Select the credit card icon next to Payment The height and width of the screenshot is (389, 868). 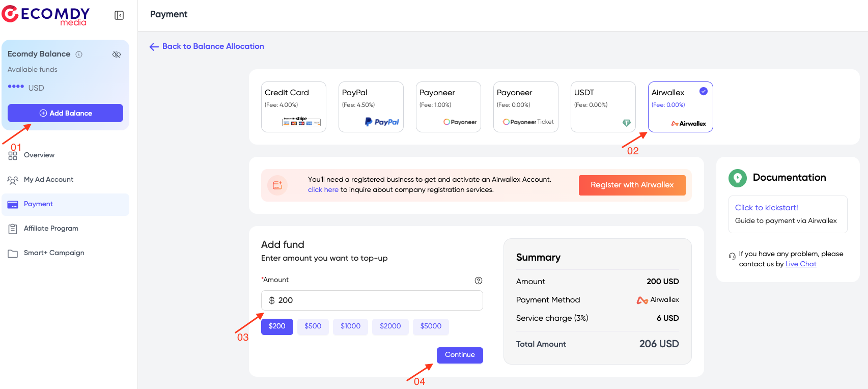[13, 204]
